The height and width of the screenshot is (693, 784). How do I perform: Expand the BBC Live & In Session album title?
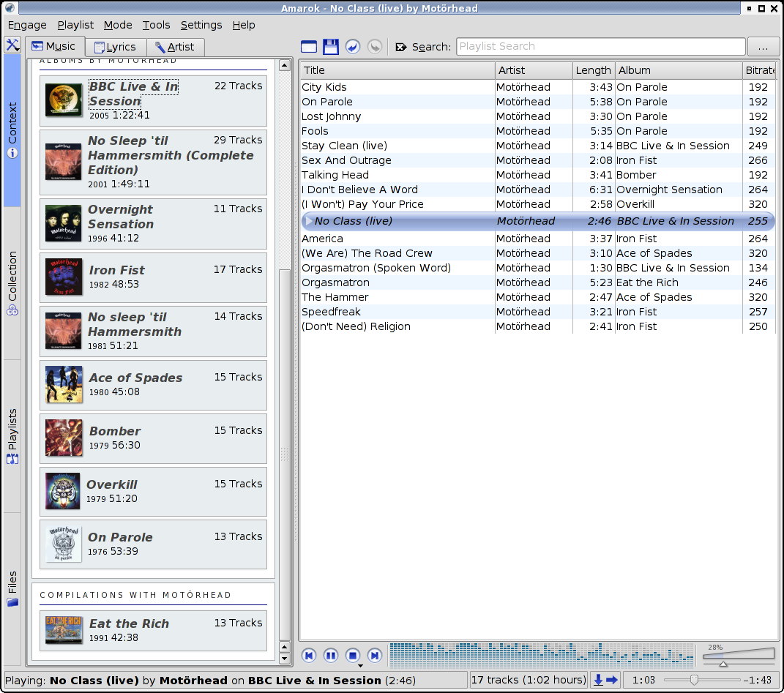133,94
